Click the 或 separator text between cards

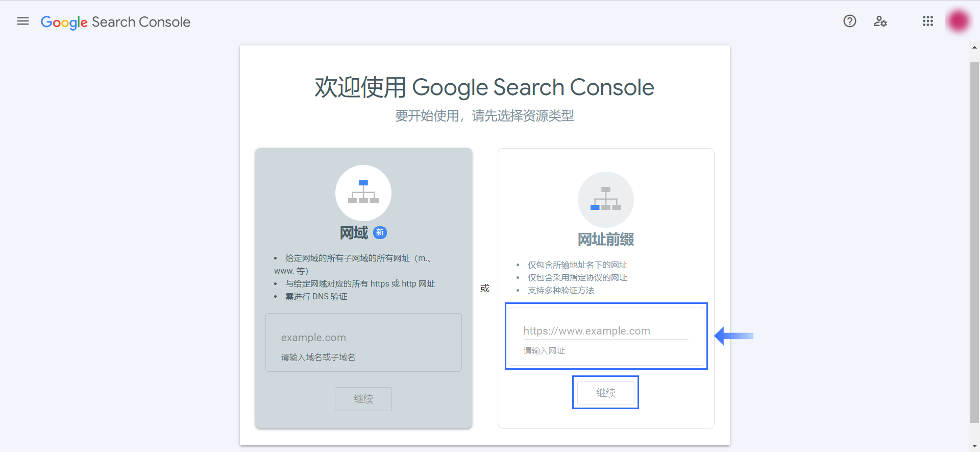[x=485, y=289]
